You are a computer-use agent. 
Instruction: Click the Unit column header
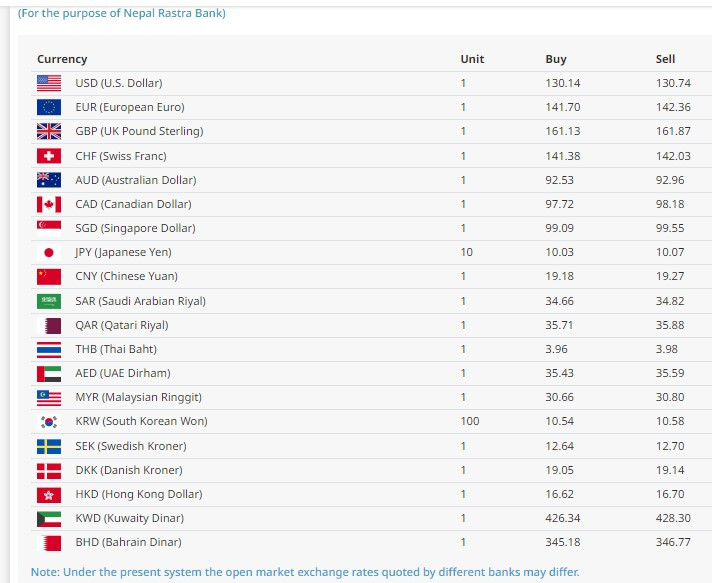[472, 59]
